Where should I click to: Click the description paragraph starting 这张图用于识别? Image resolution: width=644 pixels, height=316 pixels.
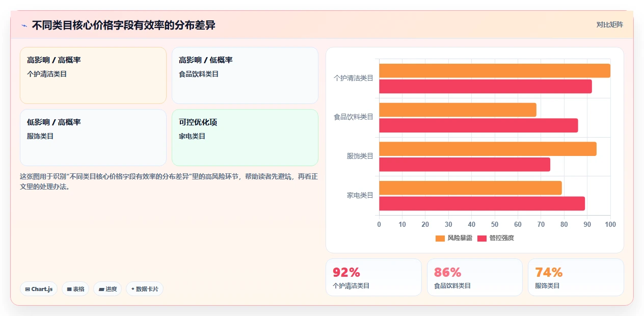tap(169, 181)
